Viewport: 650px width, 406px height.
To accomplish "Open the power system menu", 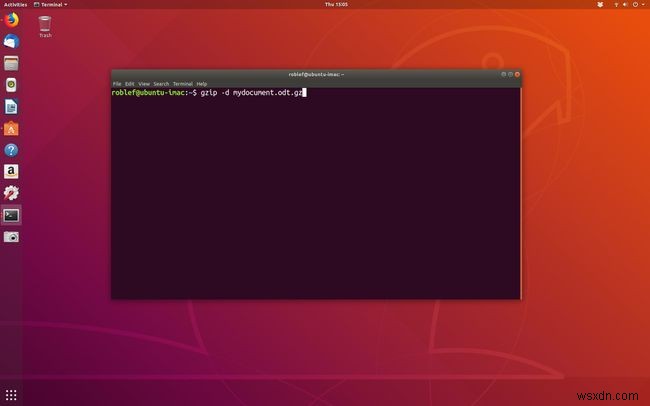I will [x=638, y=5].
